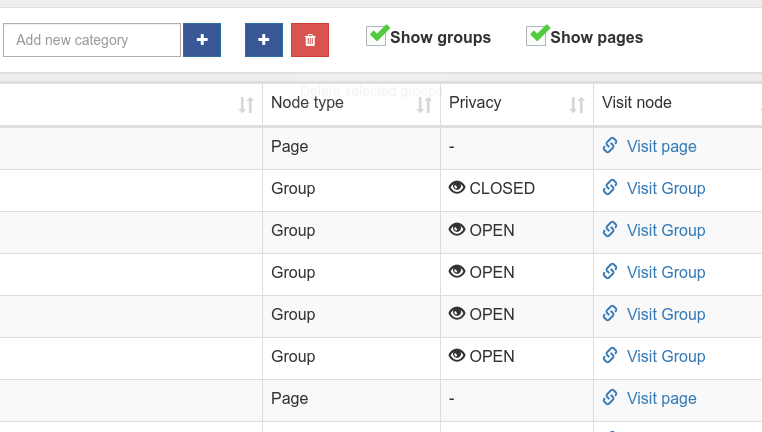Sort table by Privacy column

[x=577, y=104]
